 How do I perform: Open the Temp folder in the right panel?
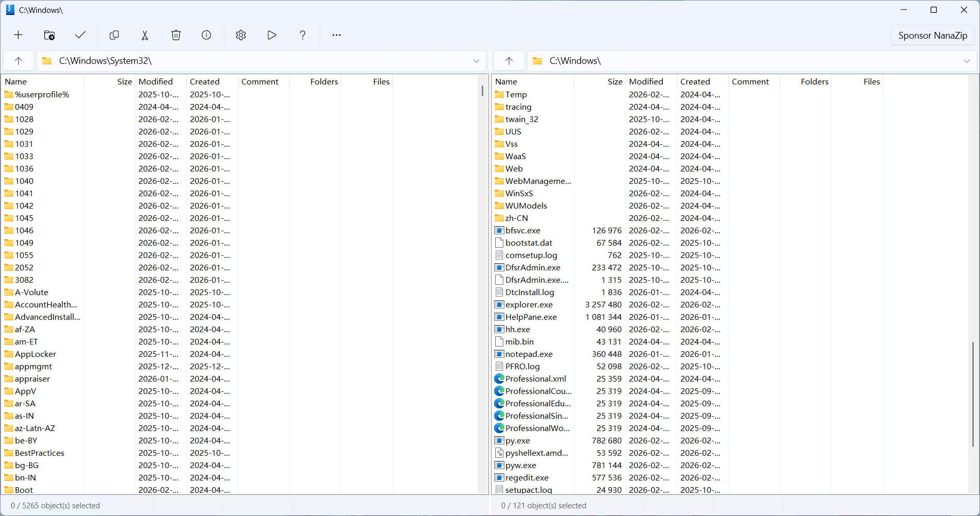pyautogui.click(x=516, y=94)
